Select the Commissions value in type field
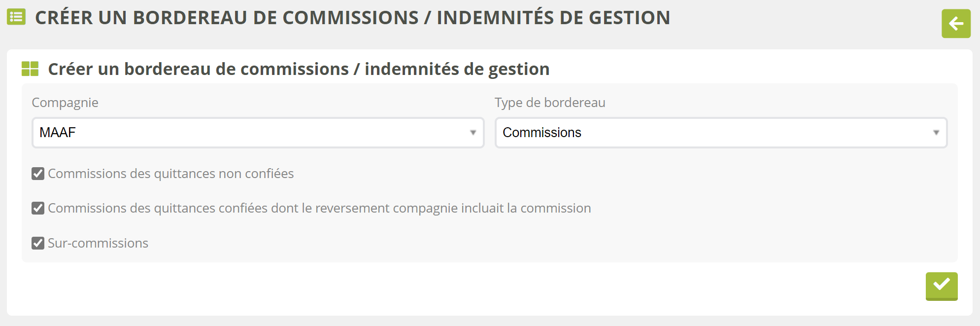The width and height of the screenshot is (980, 326). click(542, 133)
